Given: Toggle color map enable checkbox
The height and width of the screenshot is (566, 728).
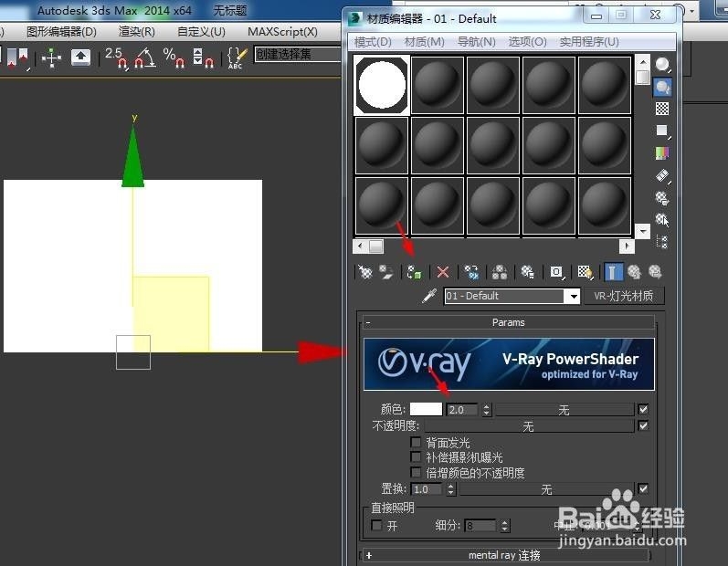Looking at the screenshot, I should (643, 409).
